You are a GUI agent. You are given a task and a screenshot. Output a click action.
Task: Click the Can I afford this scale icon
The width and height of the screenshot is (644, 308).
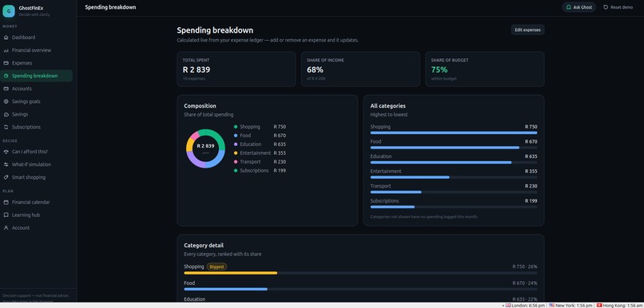[6, 152]
